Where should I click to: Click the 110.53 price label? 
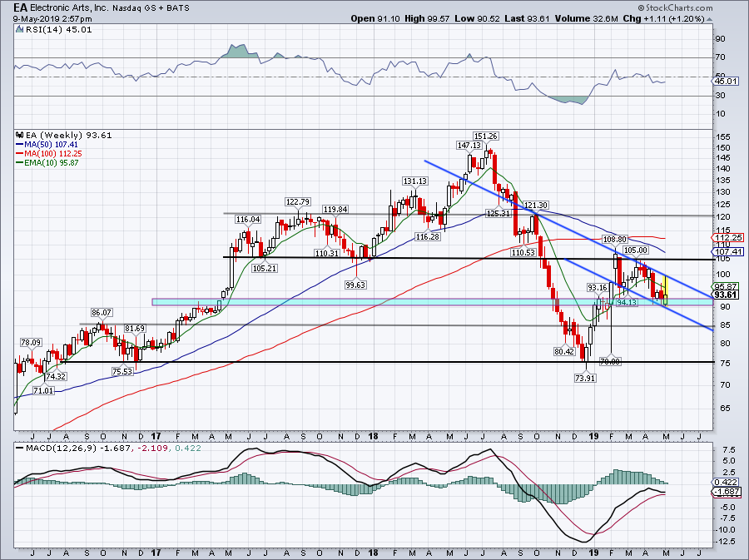coord(523,253)
